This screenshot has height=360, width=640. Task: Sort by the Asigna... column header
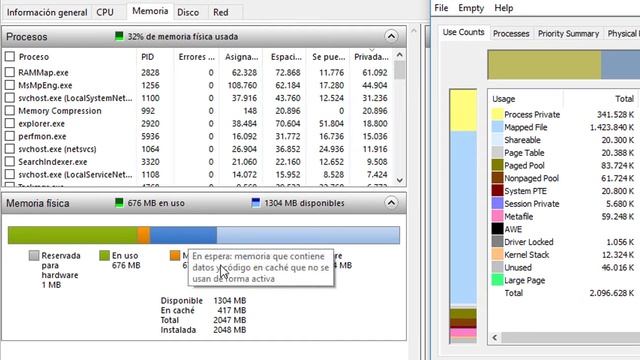(241, 57)
